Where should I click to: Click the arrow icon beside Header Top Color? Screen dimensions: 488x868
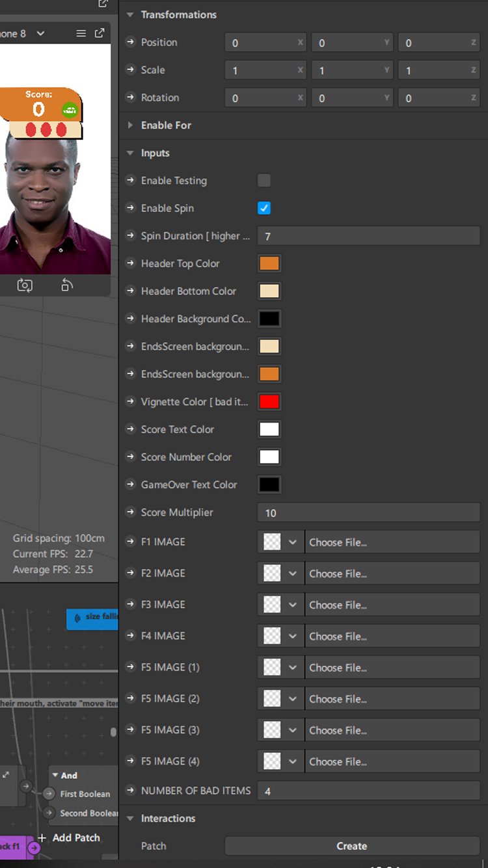131,263
